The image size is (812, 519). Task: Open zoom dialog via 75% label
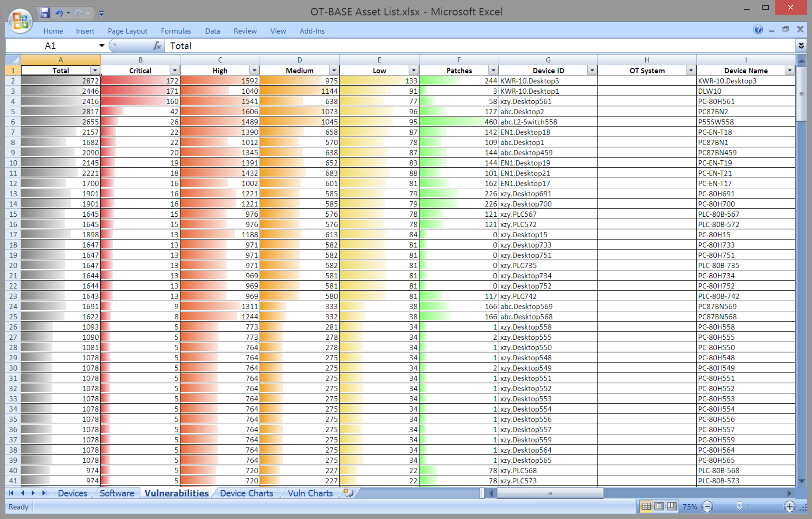[690, 507]
